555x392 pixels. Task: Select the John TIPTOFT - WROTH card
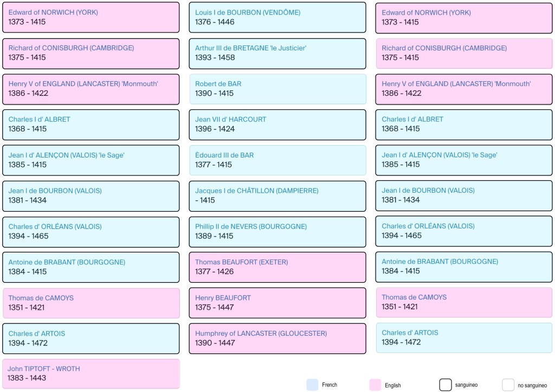91,374
